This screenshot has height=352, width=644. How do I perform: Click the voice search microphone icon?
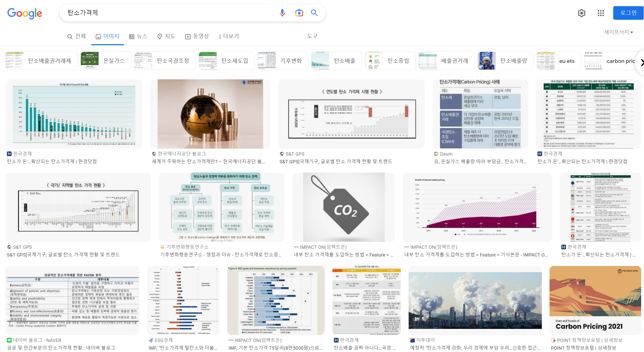tap(282, 13)
